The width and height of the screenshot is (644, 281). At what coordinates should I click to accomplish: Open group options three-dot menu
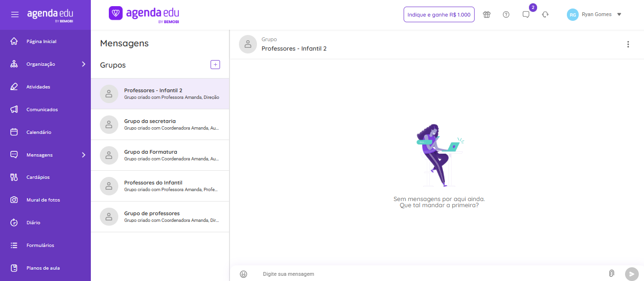pos(628,44)
